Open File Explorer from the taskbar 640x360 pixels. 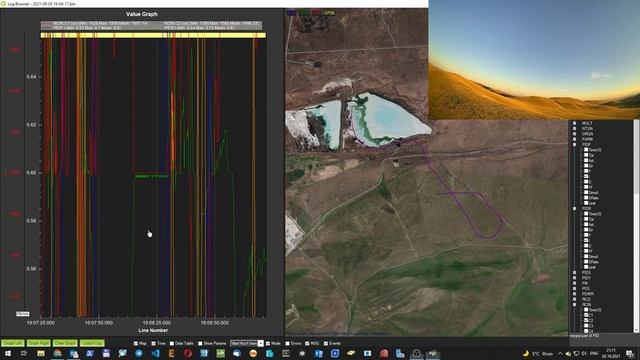[x=41, y=353]
